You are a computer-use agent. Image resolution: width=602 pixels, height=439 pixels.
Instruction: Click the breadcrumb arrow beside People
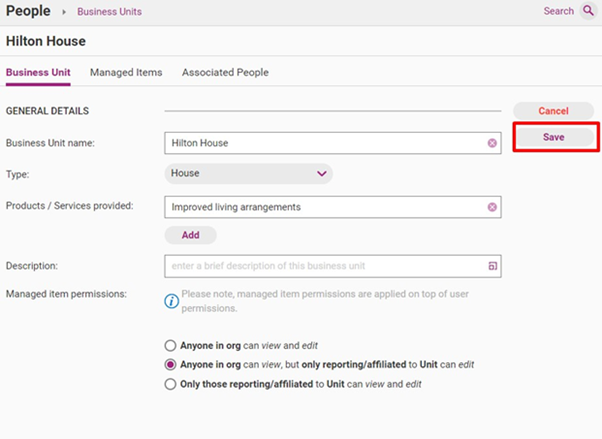pyautogui.click(x=62, y=12)
